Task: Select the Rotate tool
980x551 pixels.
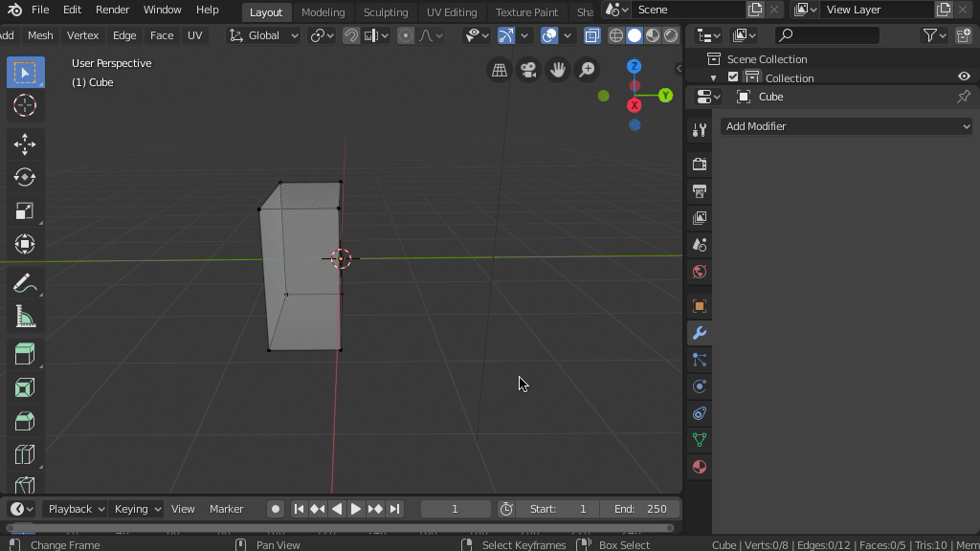Action: (x=25, y=177)
